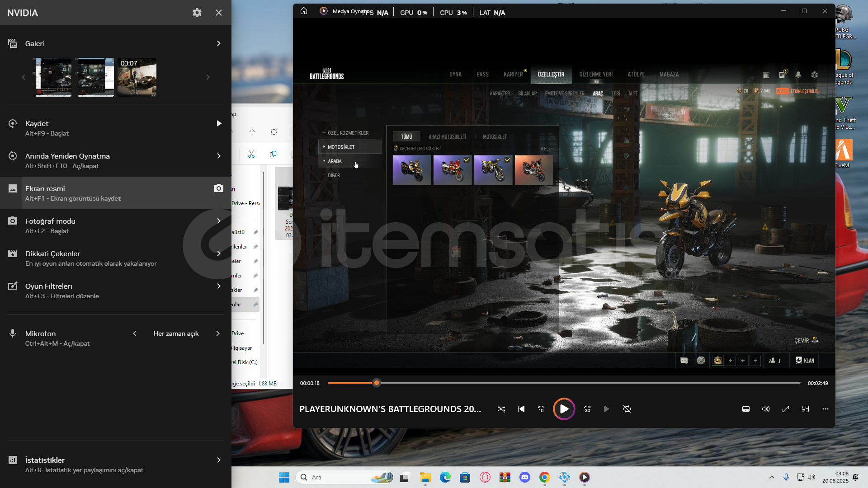Open NVIDIA overlay settings gear
868x488 pixels.
click(197, 13)
